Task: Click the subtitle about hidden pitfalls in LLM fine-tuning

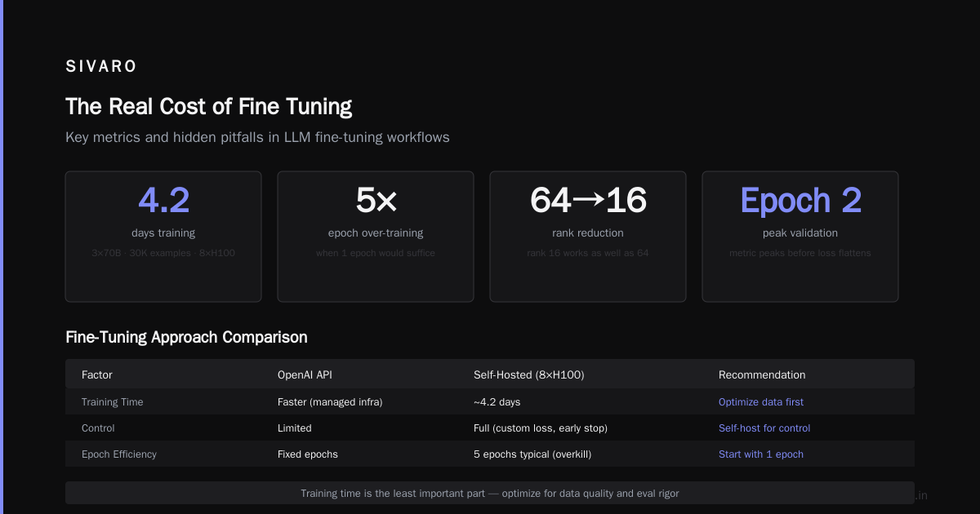Action: pos(257,137)
